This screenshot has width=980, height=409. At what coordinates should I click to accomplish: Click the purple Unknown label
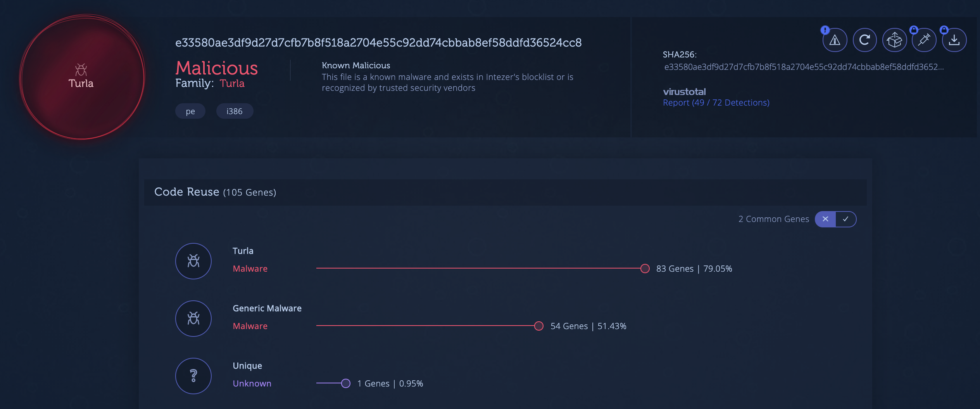(252, 384)
